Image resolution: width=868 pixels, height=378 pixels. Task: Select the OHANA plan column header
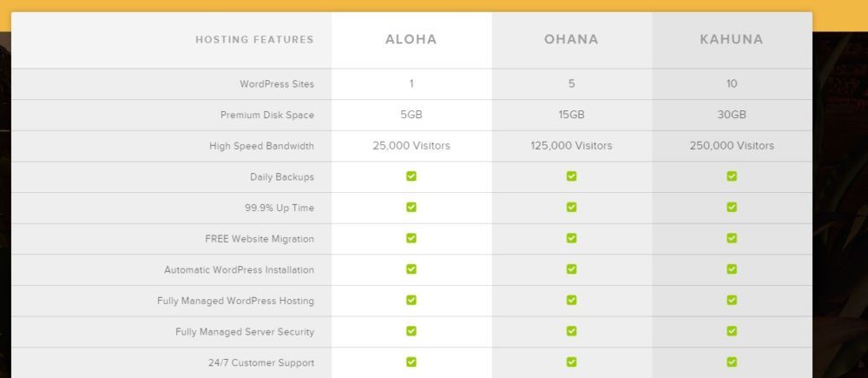click(571, 40)
